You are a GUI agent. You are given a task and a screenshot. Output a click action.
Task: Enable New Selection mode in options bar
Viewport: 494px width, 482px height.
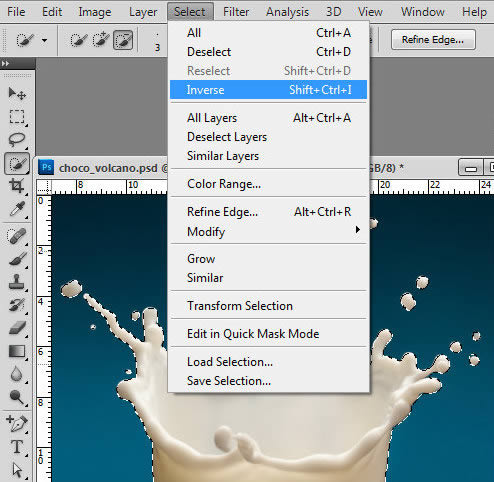79,40
